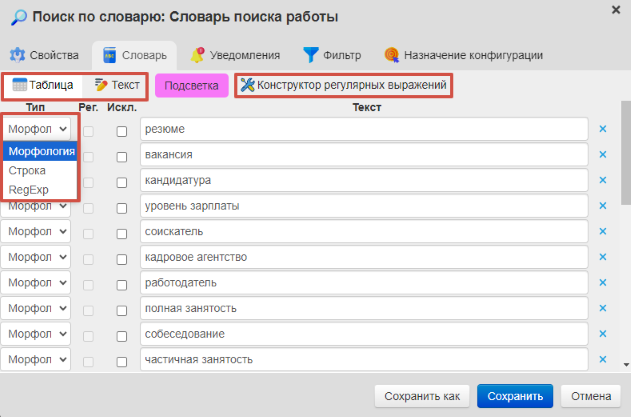Open type dropdown for работодатель row
Screen dimensions: 631x417
[x=35, y=283]
